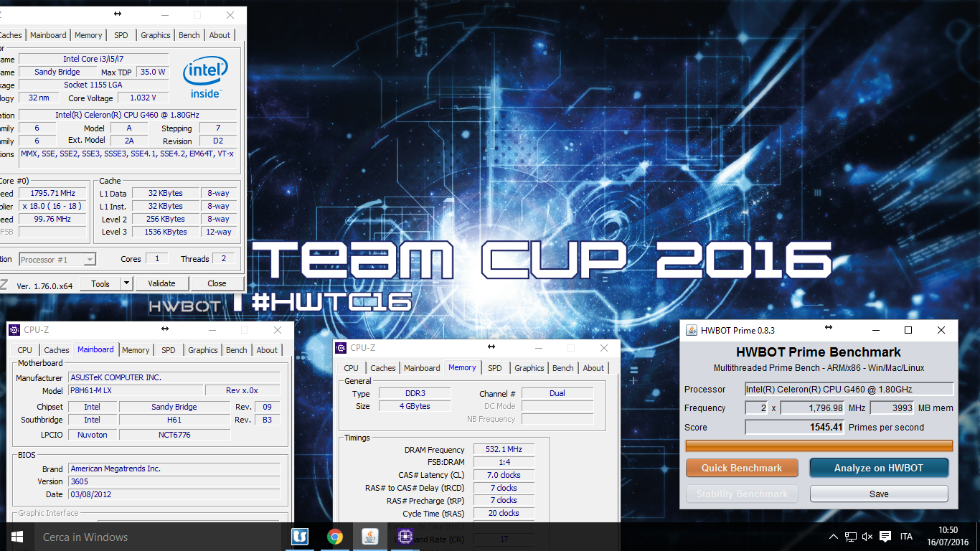This screenshot has width=980, height=551.
Task: Open the Caches tab in the CPU-Z Mainboard window
Action: click(57, 350)
